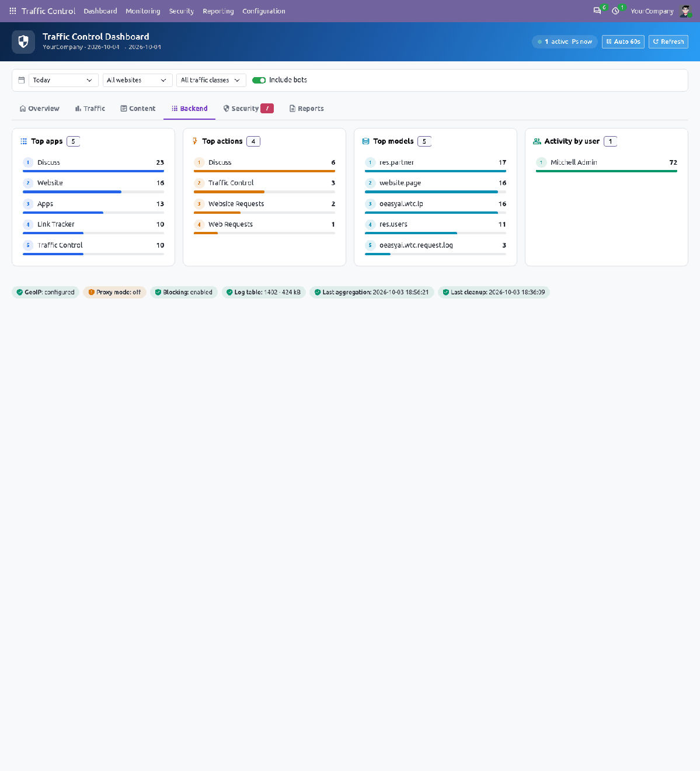Click the Last cleanup check icon
Viewport: 700px width, 771px height.
coord(446,292)
